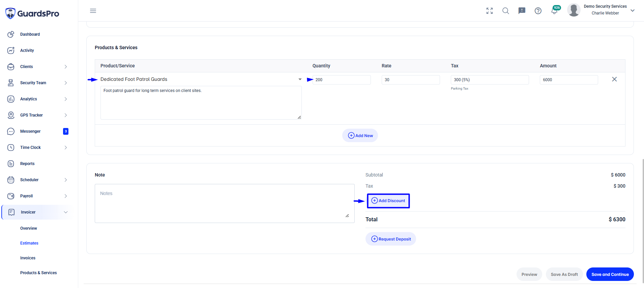
Task: Open Invoices submenu item
Action: click(x=28, y=258)
